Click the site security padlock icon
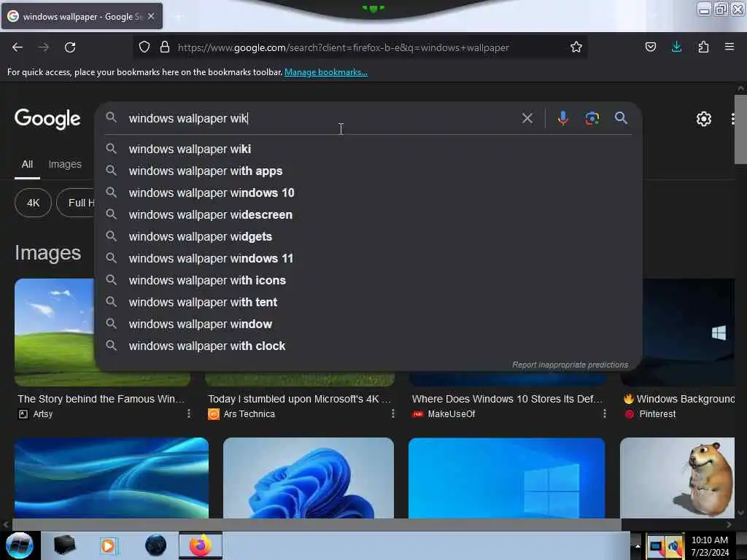 click(165, 47)
